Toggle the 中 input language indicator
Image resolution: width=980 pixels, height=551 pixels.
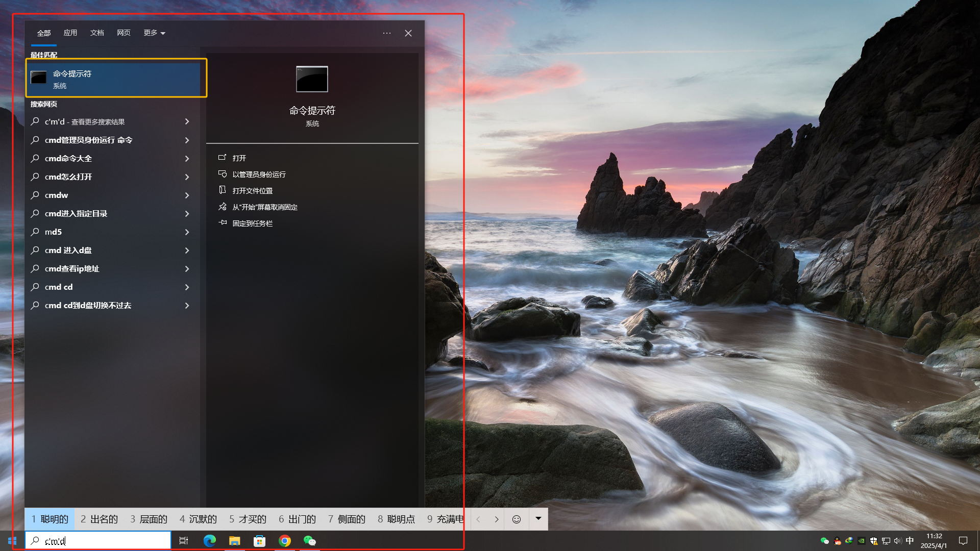(x=910, y=541)
